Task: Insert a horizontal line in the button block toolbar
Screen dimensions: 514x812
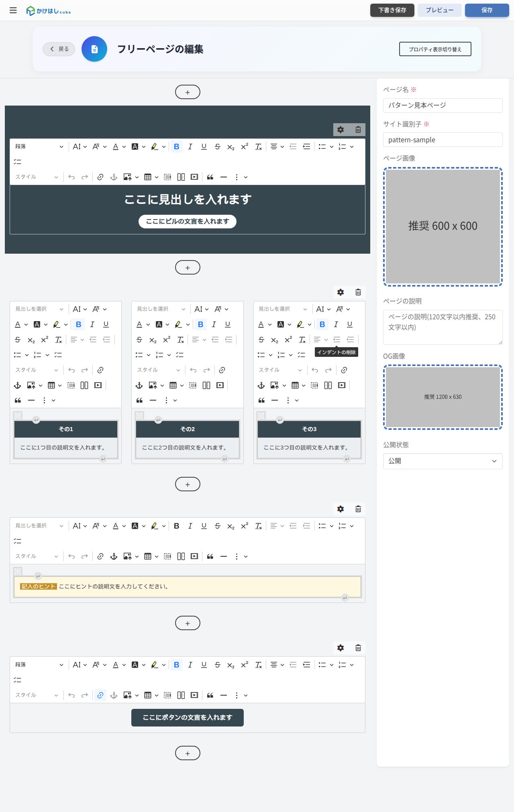Action: point(224,695)
